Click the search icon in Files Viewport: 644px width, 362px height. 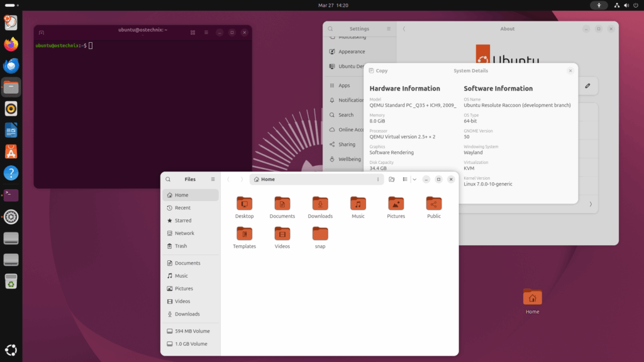(168, 179)
